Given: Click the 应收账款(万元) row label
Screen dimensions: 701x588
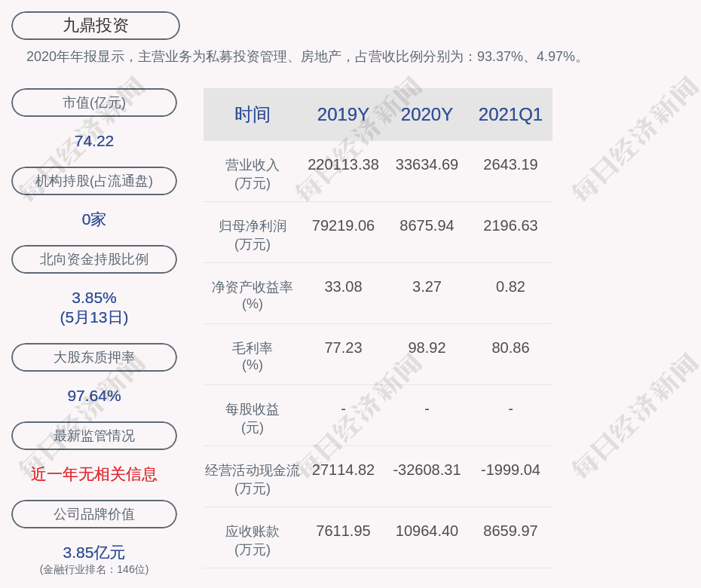Looking at the screenshot, I should (253, 541).
